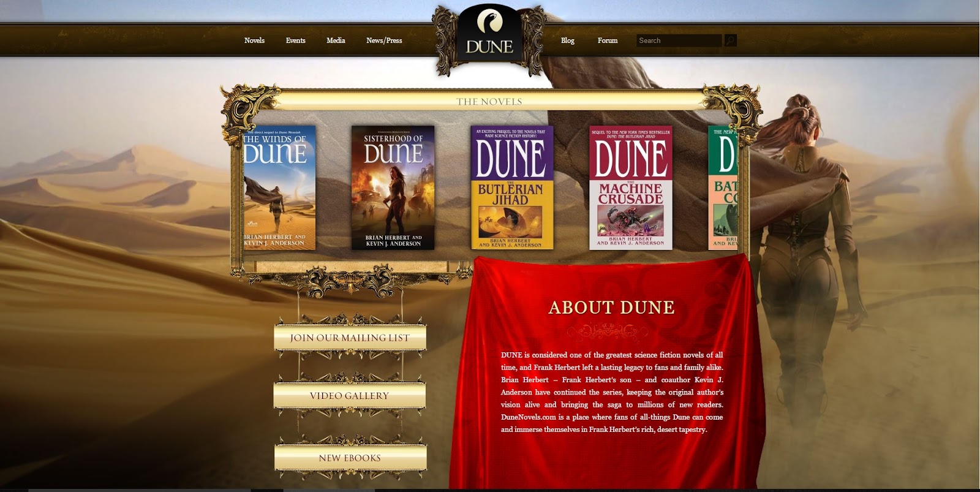Image resolution: width=980 pixels, height=492 pixels.
Task: Open News/Press in the navigation bar
Action: pos(384,40)
